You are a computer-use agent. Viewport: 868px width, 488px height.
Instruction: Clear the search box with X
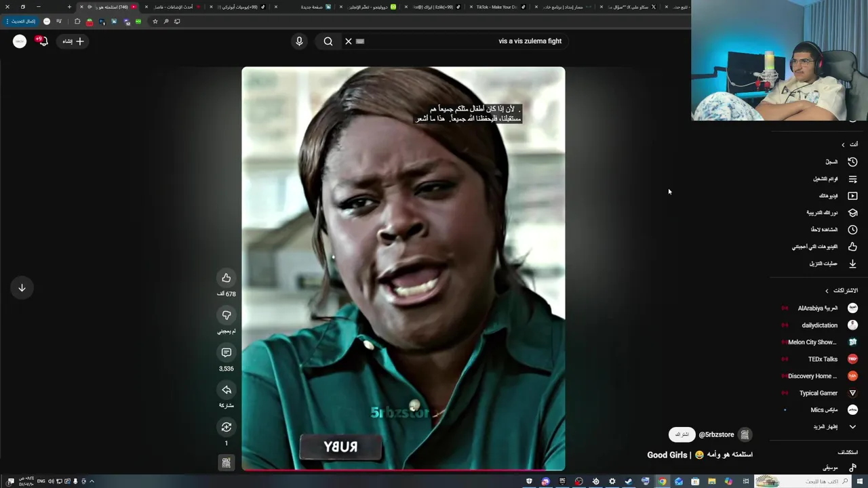[349, 41]
